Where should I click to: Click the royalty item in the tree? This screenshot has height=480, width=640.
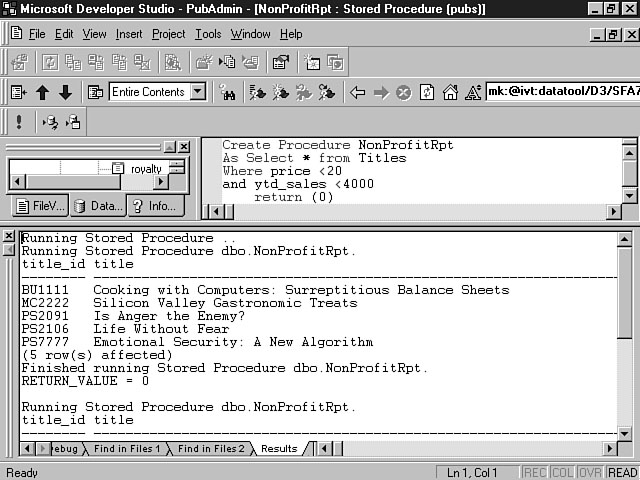(x=145, y=169)
